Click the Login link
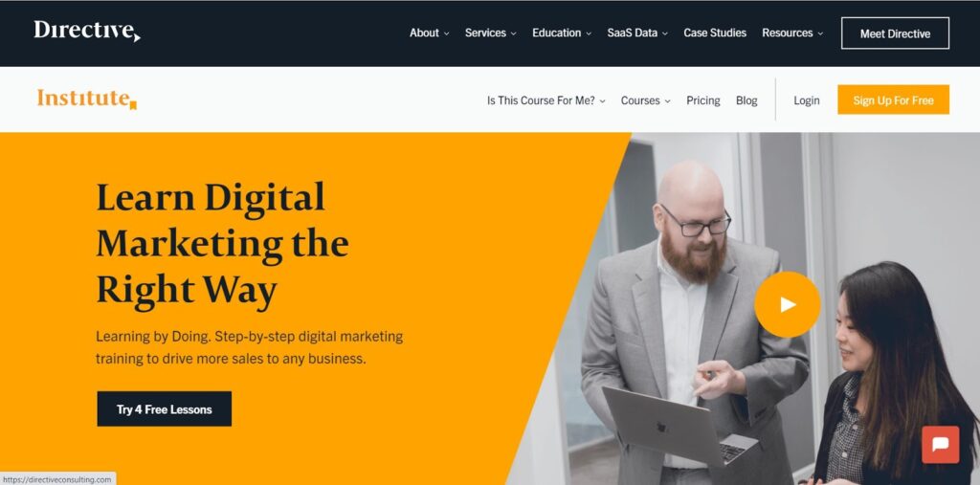The height and width of the screenshot is (485, 980). coord(806,100)
